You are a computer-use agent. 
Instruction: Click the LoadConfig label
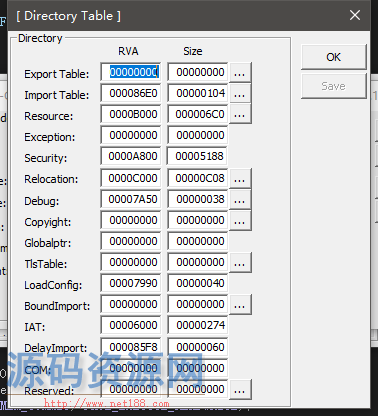53,285
